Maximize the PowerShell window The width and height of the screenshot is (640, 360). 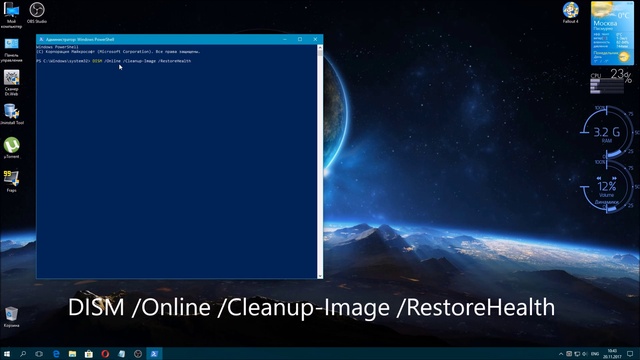(x=300, y=40)
